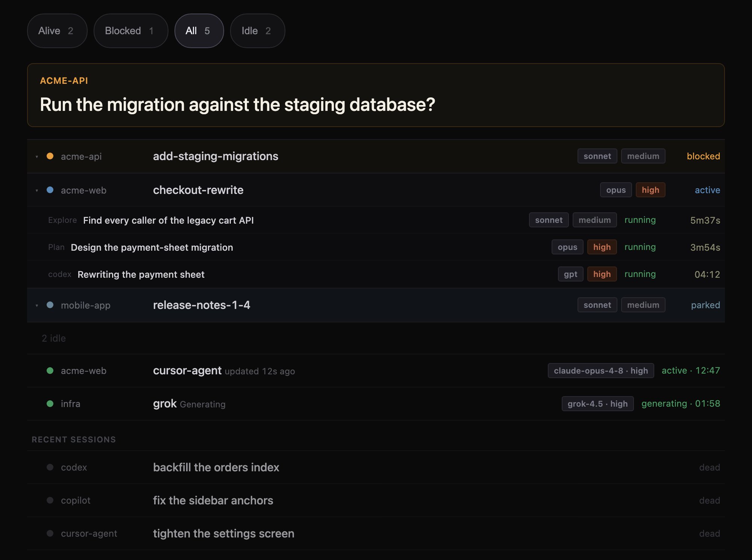Select the All filter tab
752x560 pixels.
click(199, 31)
